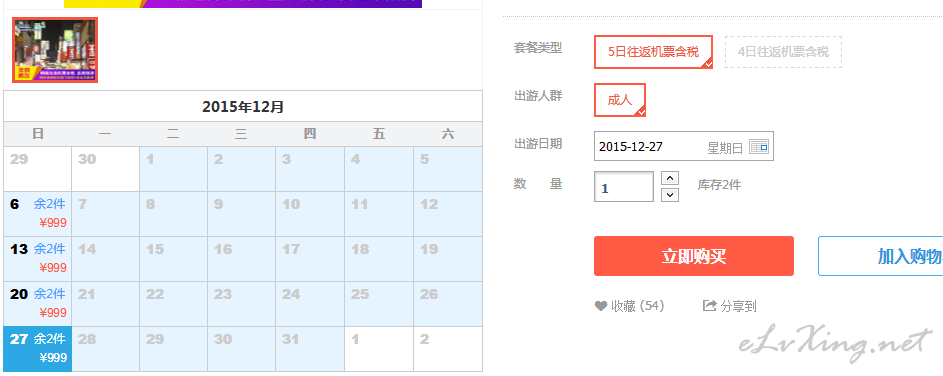Click the 2015年12月 calendar header
The height and width of the screenshot is (376, 943).
coord(243,107)
